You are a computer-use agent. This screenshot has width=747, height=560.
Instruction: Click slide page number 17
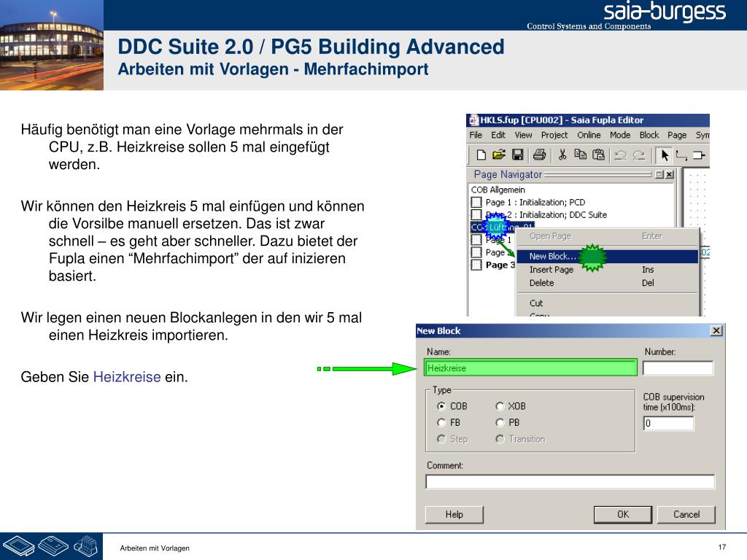(721, 547)
